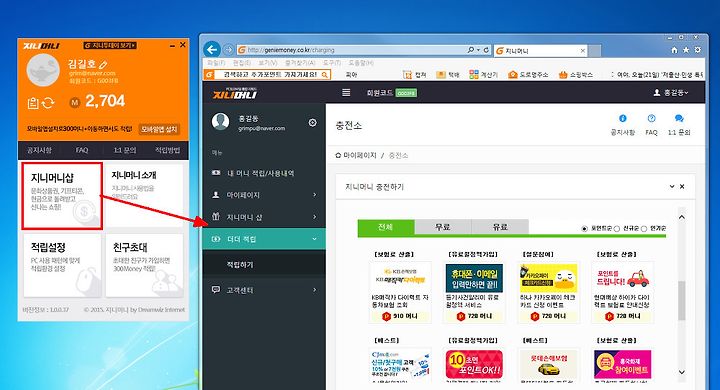Click the 1:1 문의 chat bubble icon
Viewport: 720px width, 390px height.
[x=679, y=119]
